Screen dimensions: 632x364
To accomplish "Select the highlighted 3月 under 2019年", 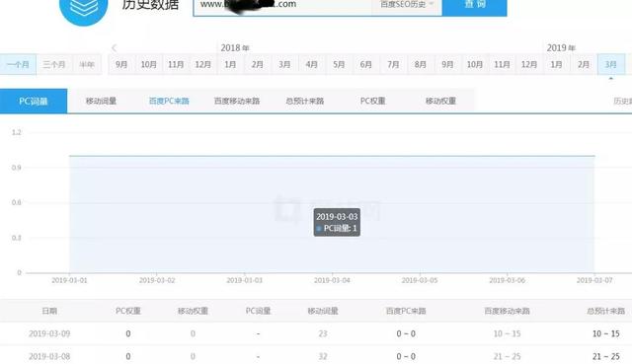I will tap(610, 64).
